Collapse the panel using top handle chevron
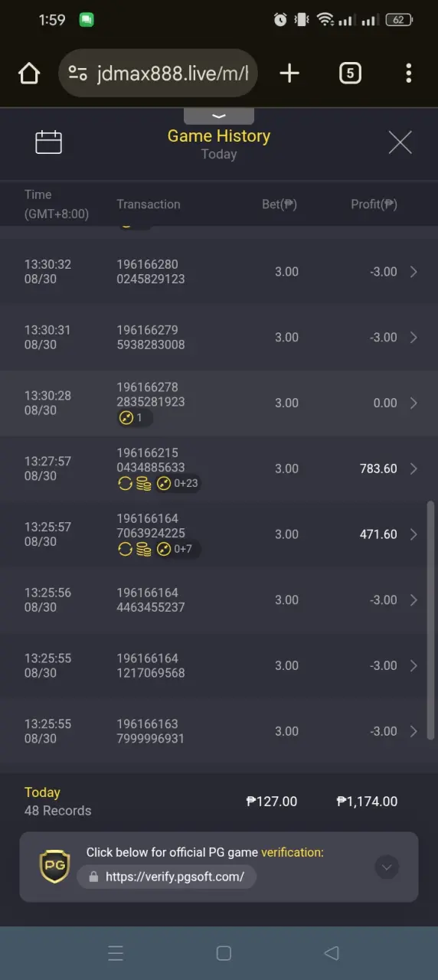This screenshot has height=980, width=438. coord(219,116)
